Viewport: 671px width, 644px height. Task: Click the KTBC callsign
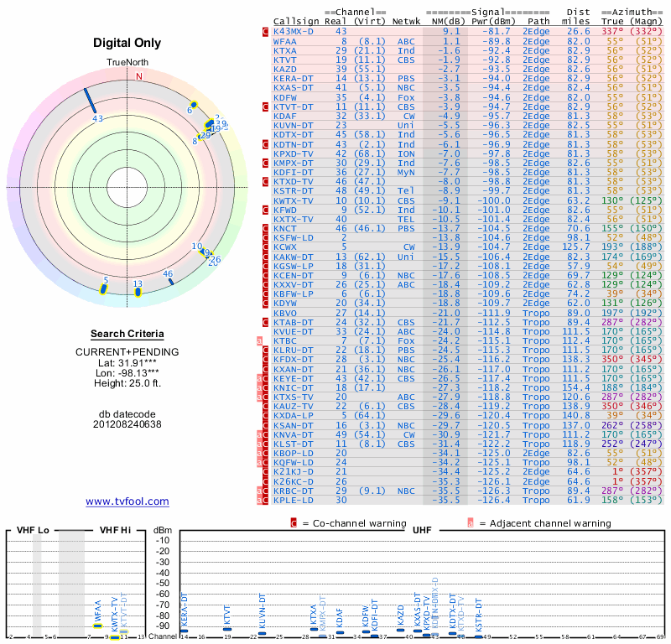pyautogui.click(x=284, y=340)
